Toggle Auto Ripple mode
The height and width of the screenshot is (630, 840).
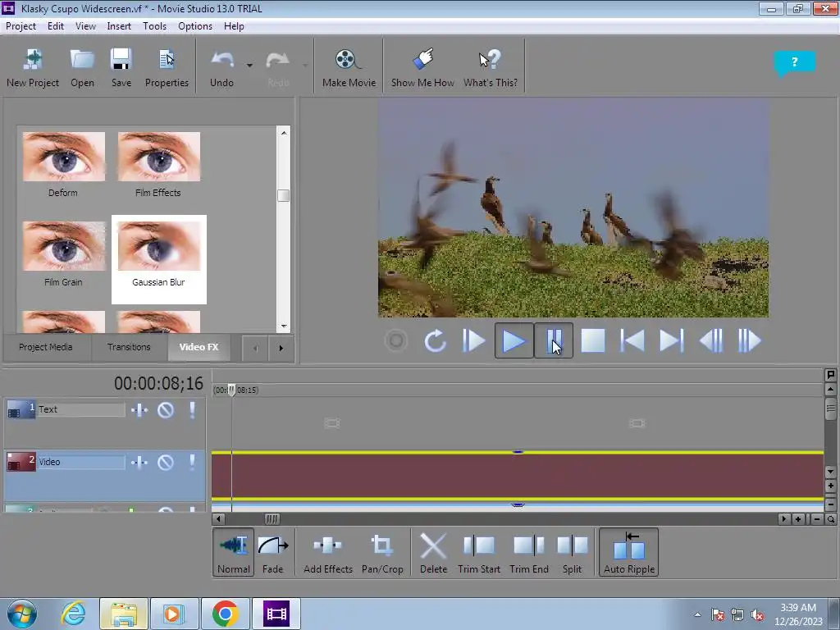pos(629,552)
